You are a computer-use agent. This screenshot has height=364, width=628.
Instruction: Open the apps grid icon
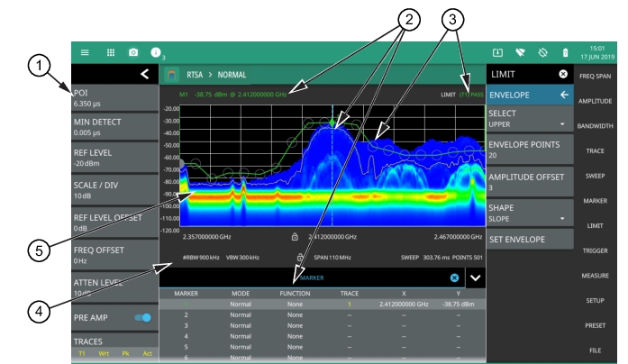(x=111, y=52)
